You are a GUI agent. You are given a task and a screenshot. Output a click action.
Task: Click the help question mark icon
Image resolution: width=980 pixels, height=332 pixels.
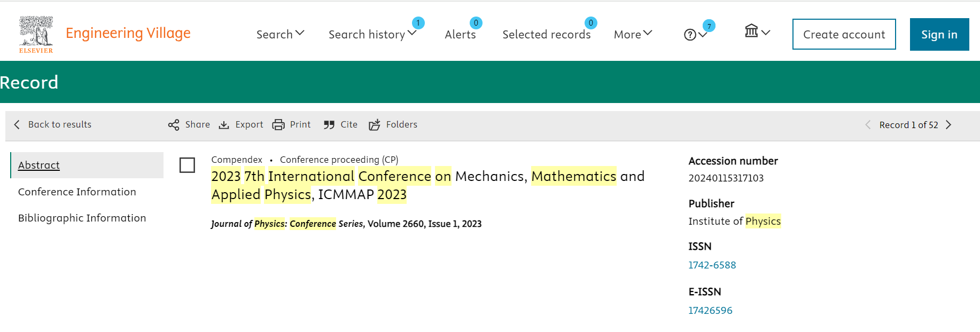click(690, 35)
